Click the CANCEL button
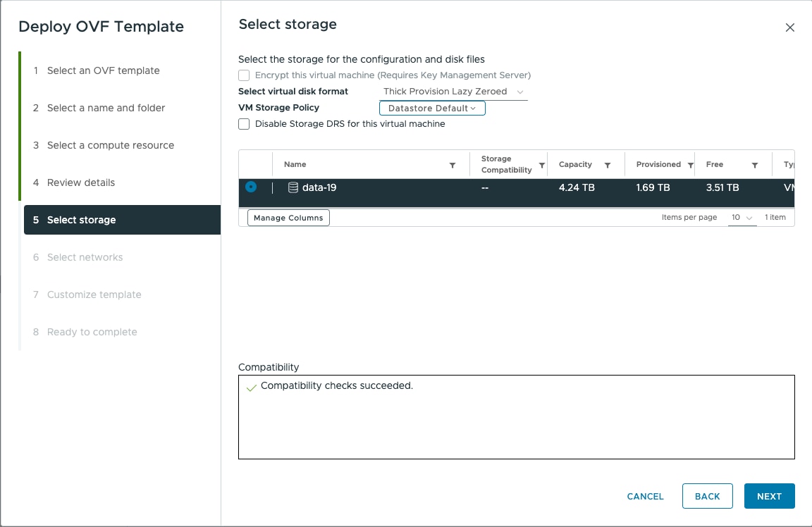812x527 pixels. click(645, 497)
